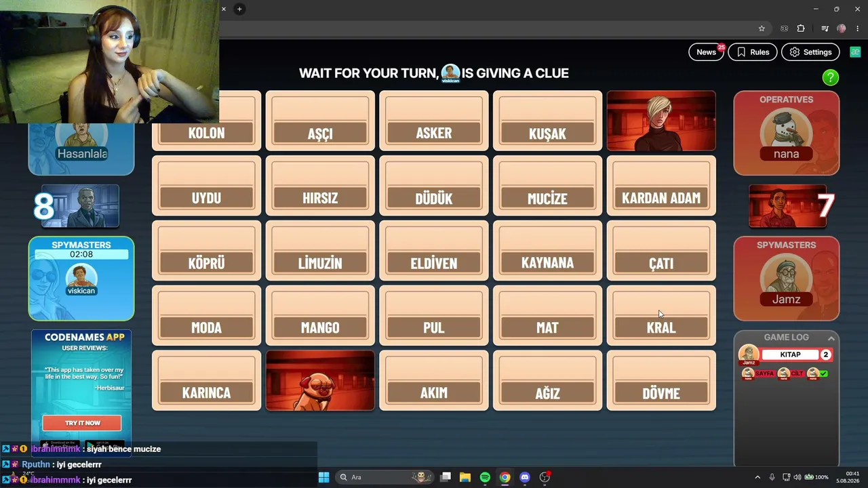The image size is (868, 488).
Task: Click the TRY IT NOW ad button
Action: pyautogui.click(x=82, y=423)
